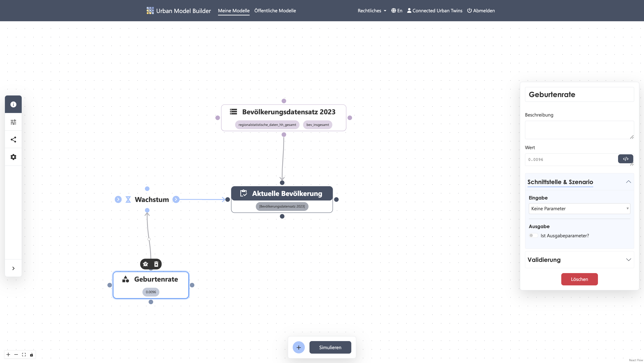The width and height of the screenshot is (644, 363).
Task: Click the right connector handle of Aktuelle Bevölkerung
Action: [336, 200]
